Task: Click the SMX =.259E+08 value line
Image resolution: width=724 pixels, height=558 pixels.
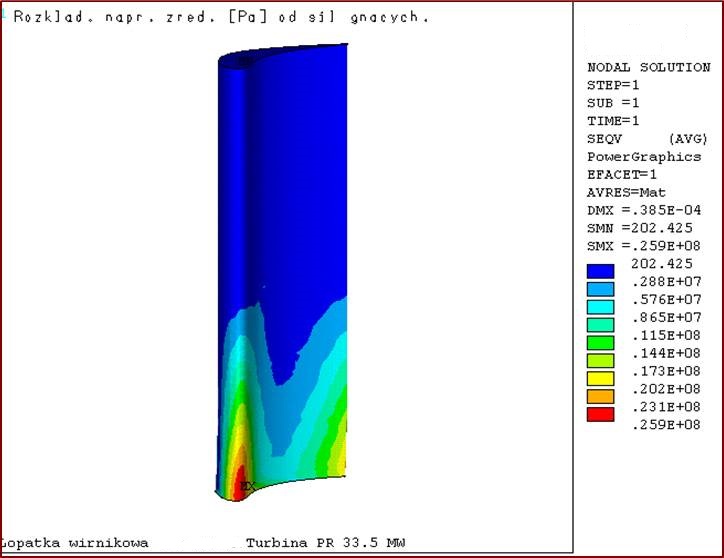Action: (641, 246)
